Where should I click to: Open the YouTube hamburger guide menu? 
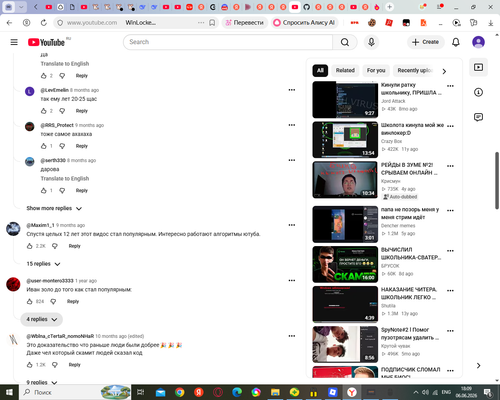pos(14,42)
